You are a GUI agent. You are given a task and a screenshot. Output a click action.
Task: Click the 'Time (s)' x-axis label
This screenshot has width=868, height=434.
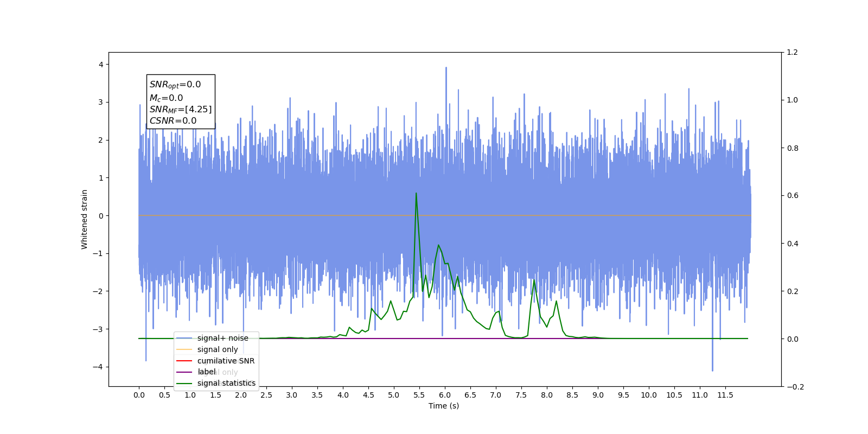point(444,406)
